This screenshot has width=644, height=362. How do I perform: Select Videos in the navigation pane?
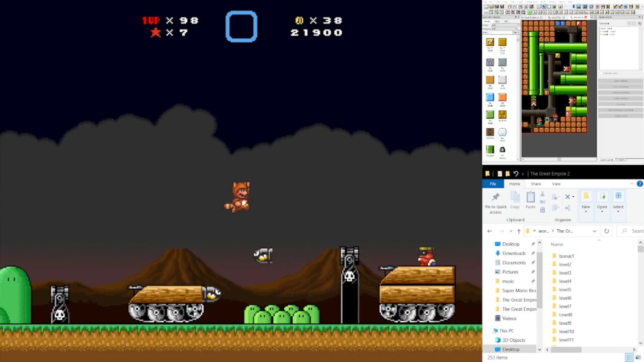(509, 318)
